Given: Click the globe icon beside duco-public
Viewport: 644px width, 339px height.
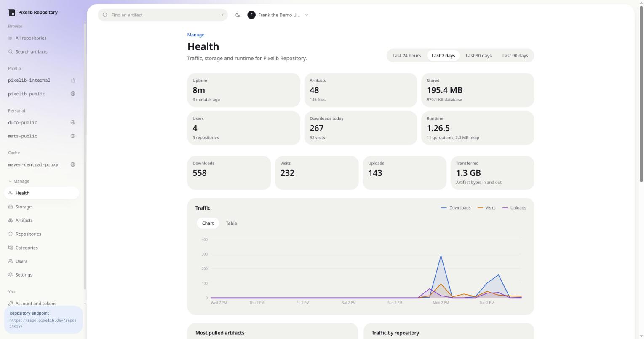Looking at the screenshot, I should pos(73,122).
